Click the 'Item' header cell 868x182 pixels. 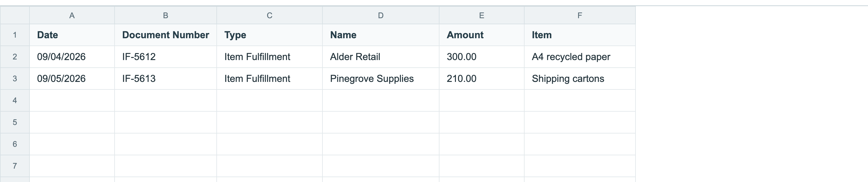[580, 35]
